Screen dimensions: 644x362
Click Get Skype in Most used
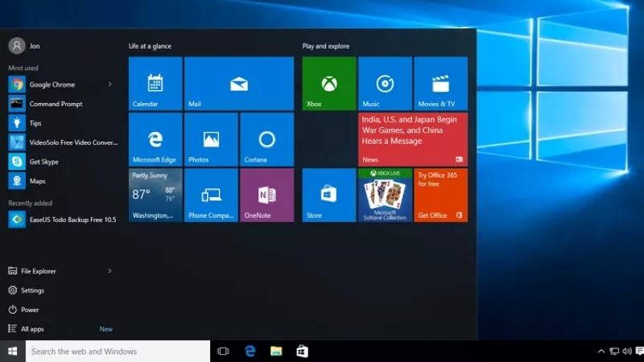[x=62, y=162]
